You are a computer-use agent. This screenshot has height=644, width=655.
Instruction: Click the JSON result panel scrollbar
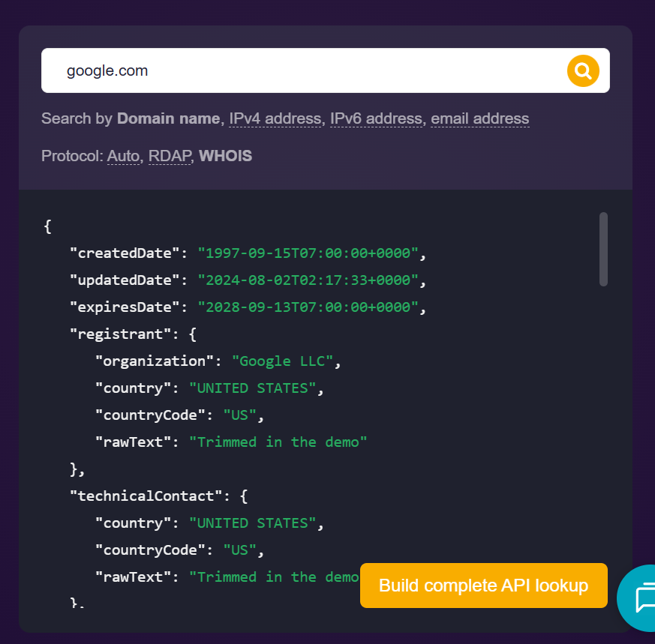603,249
